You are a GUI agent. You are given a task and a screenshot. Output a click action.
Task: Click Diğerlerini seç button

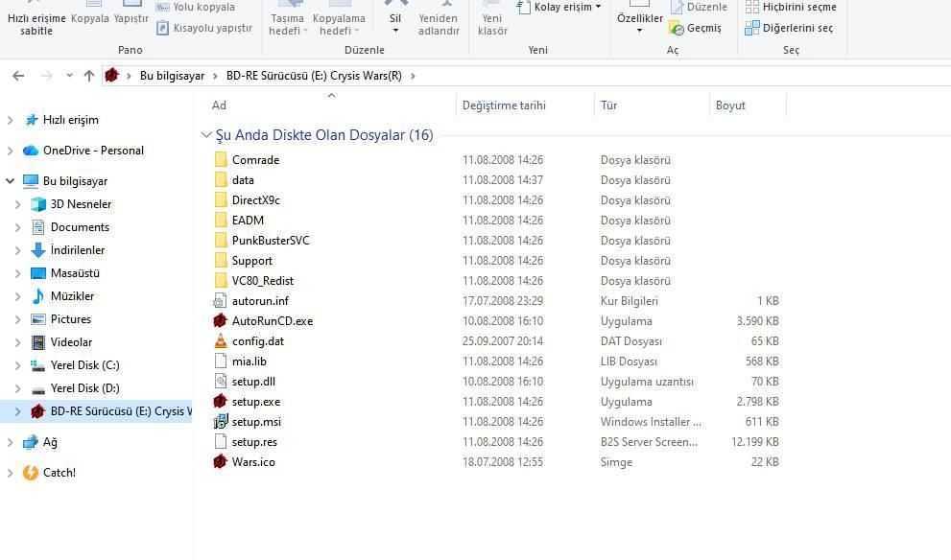pos(789,28)
